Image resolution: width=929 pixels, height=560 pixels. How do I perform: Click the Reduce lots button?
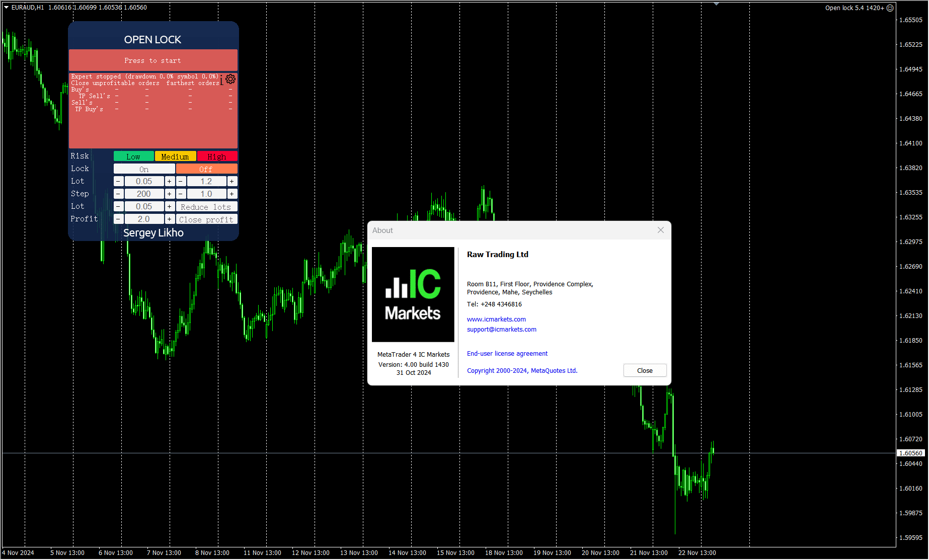[x=206, y=207]
